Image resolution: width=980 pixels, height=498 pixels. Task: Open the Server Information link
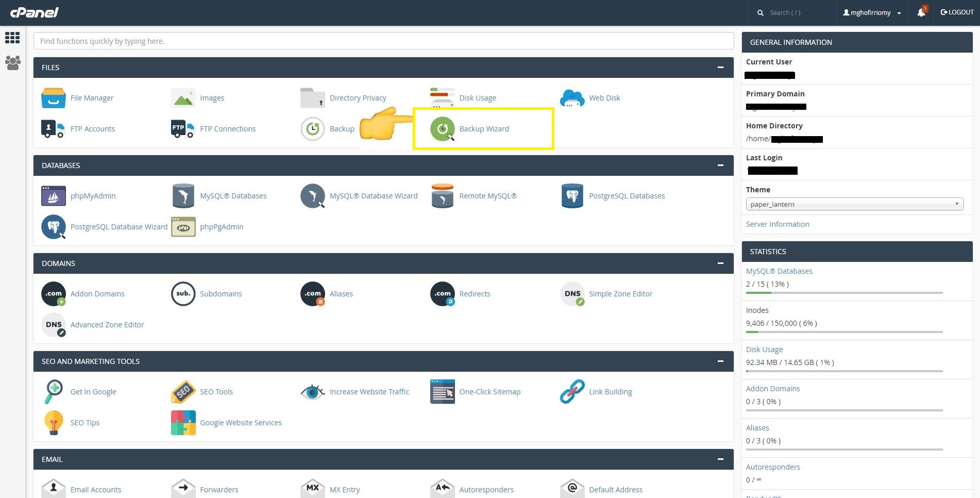[x=778, y=224]
